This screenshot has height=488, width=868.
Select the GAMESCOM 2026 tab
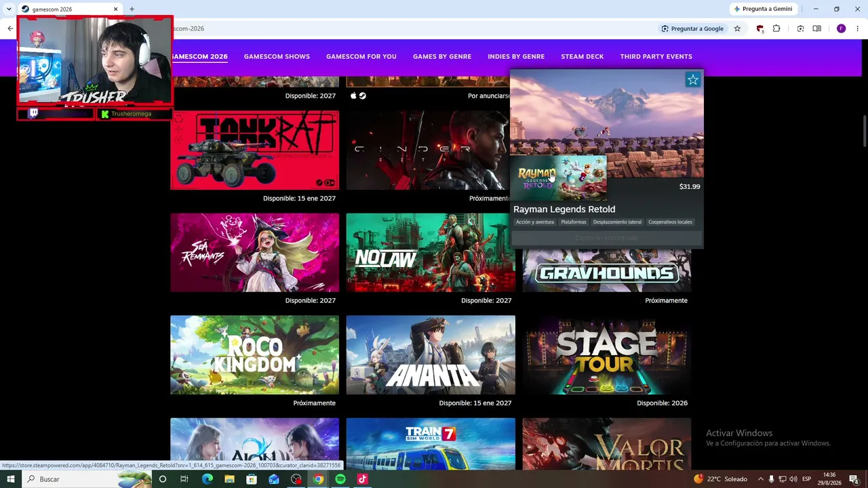click(199, 56)
